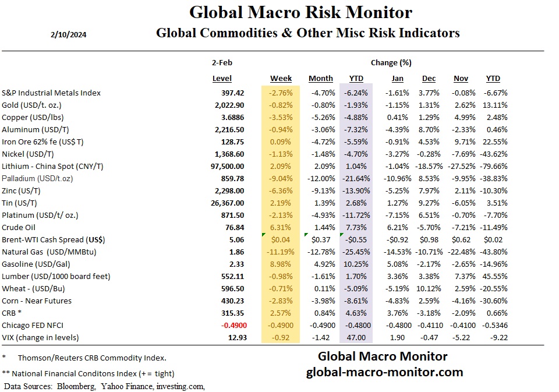Select the Dec column header
Image resolution: width=559 pixels, height=392 pixels.
click(x=428, y=79)
